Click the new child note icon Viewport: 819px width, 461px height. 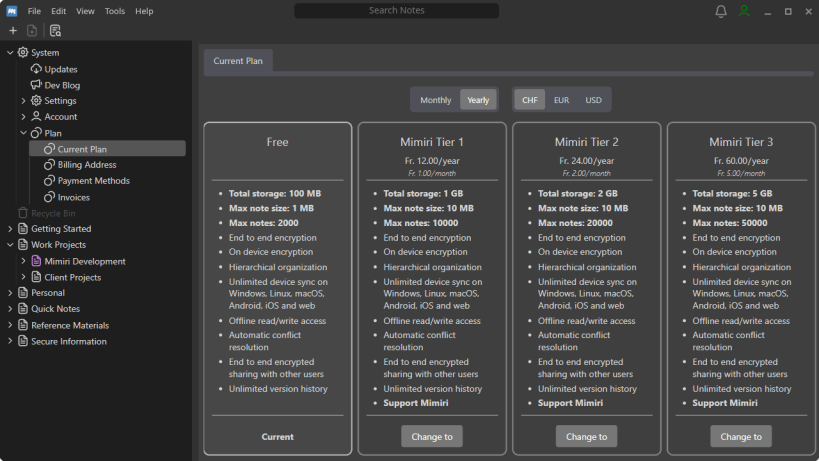[x=32, y=31]
